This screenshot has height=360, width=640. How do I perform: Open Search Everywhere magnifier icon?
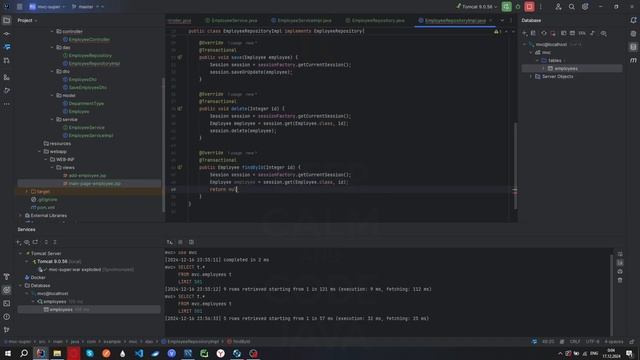pos(571,7)
